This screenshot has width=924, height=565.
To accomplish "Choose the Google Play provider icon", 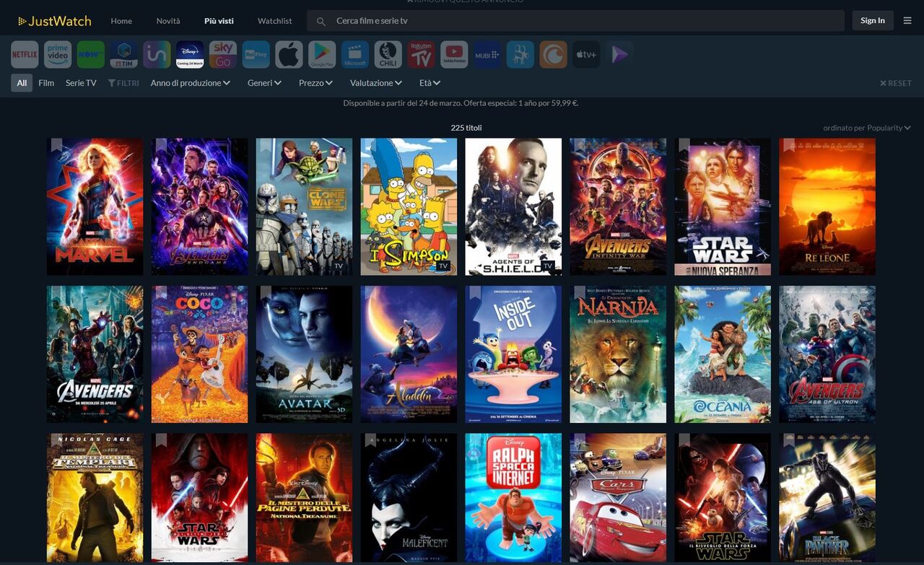I will [x=321, y=53].
